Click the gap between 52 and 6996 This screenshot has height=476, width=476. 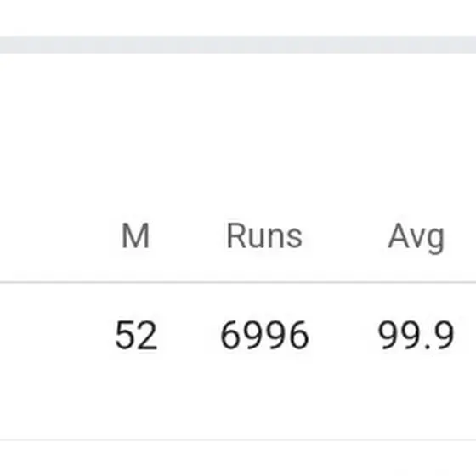click(189, 336)
